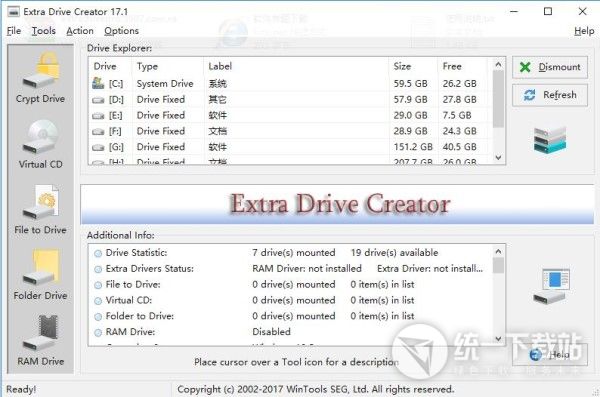The image size is (600, 397).
Task: Click '19 drive(s) available' text
Action: click(x=394, y=253)
